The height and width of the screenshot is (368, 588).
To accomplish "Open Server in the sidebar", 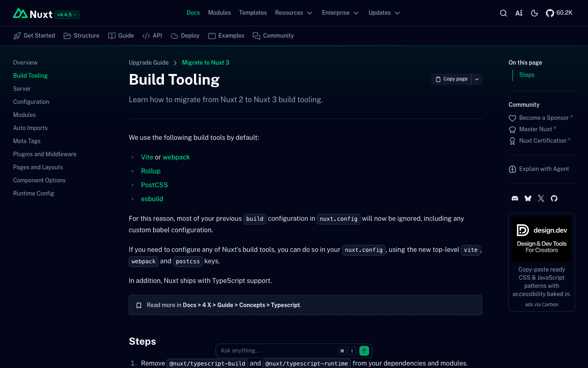I will (22, 89).
